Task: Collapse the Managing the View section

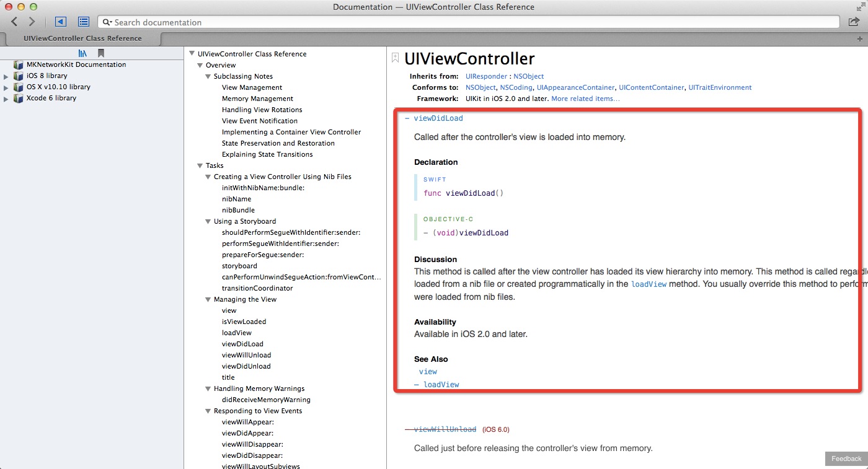Action: tap(208, 300)
